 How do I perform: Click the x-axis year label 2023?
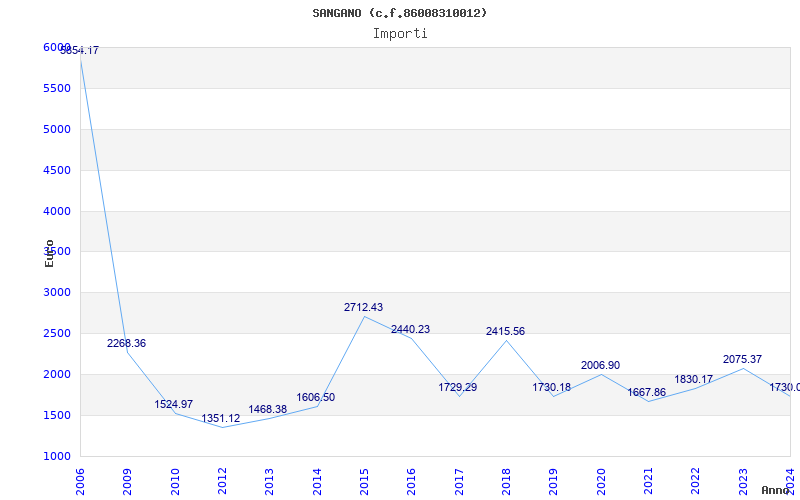click(743, 482)
